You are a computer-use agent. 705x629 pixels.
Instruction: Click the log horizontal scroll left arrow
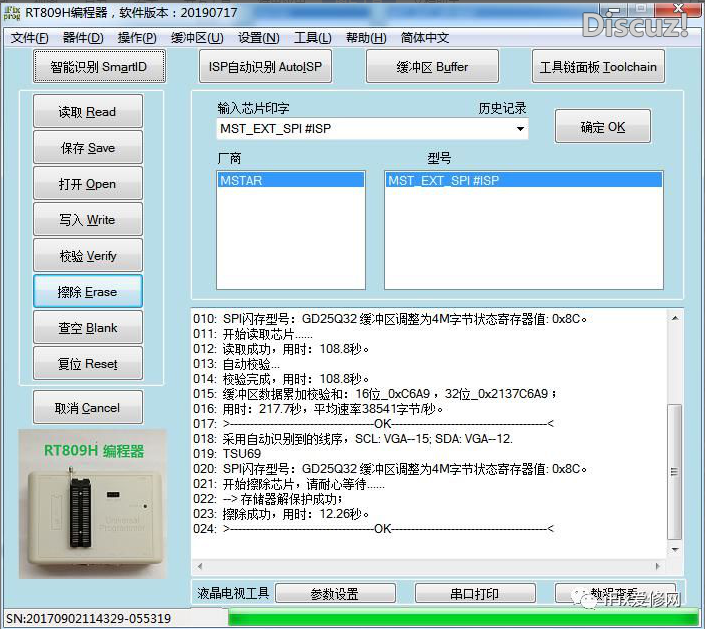tap(200, 566)
